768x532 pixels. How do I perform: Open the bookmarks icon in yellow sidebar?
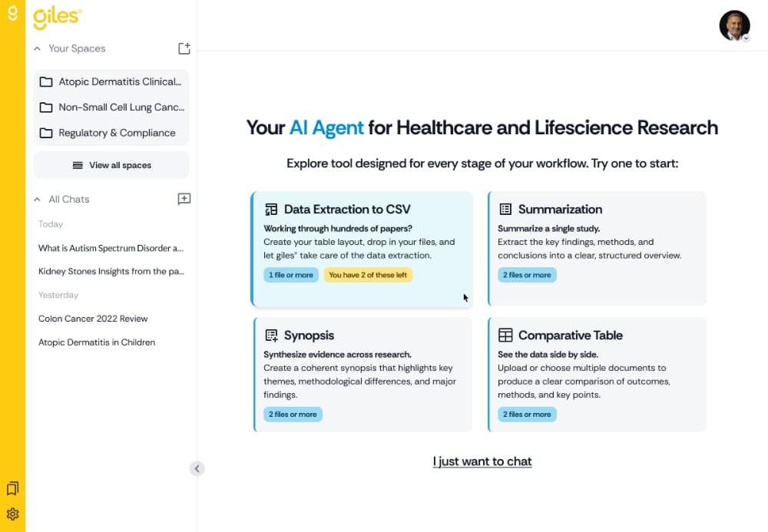pos(12,488)
